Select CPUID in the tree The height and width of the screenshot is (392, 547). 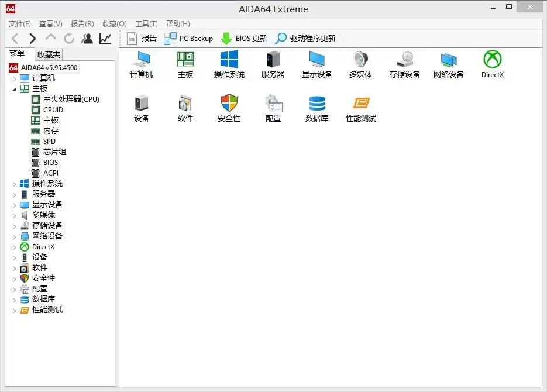(47, 110)
